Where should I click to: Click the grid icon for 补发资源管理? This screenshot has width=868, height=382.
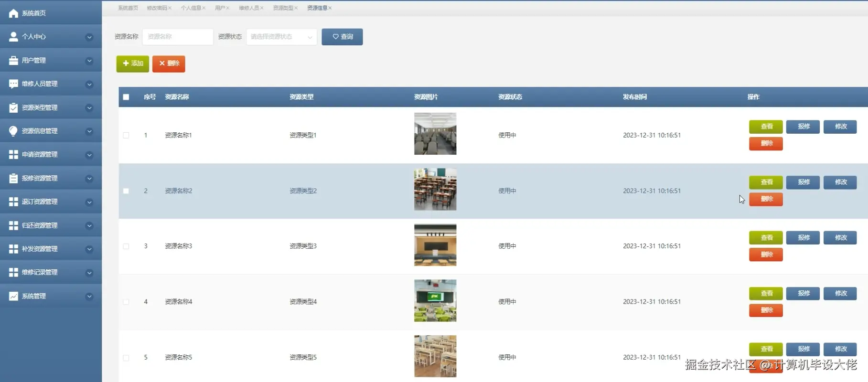coord(13,249)
